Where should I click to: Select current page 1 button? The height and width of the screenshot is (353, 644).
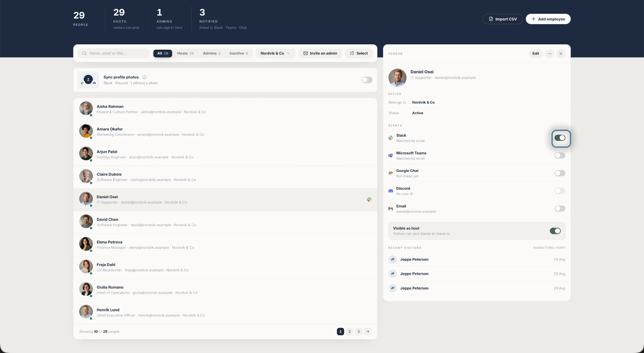coord(340,332)
